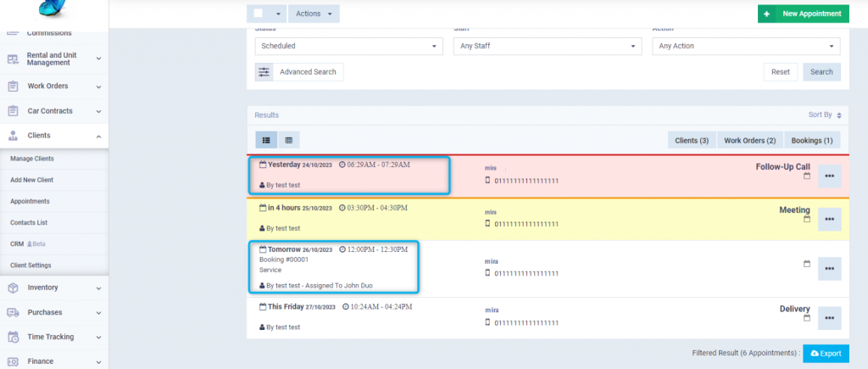
Task: Select the Clients (3) tab
Action: click(x=692, y=140)
